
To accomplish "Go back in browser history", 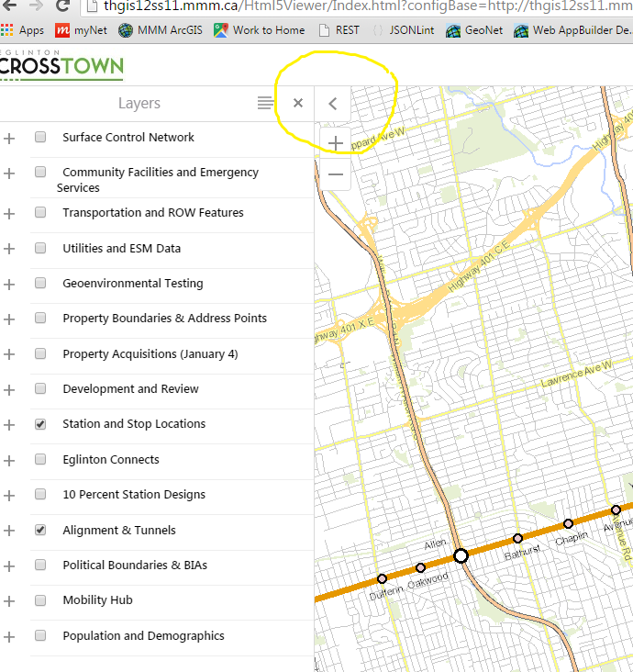I will [x=9, y=6].
